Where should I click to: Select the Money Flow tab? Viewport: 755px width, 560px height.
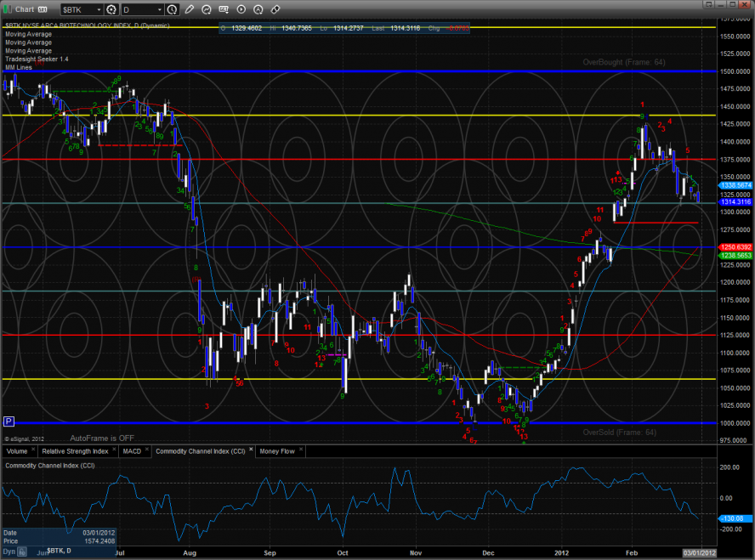(277, 450)
